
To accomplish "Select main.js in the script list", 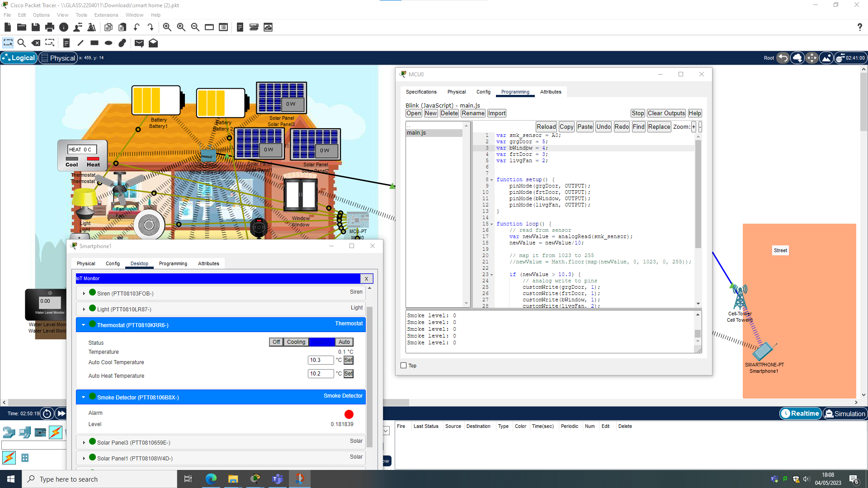I will 416,132.
